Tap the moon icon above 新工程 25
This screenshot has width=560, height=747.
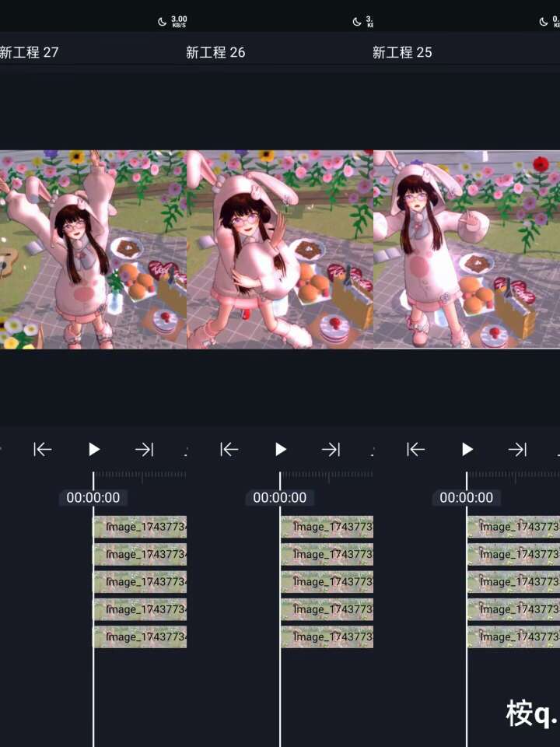coord(544,22)
